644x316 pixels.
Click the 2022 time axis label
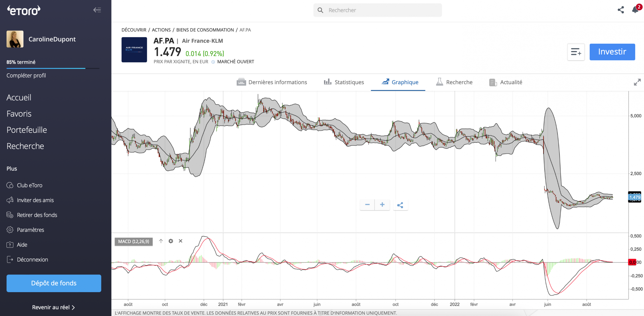pyautogui.click(x=455, y=304)
